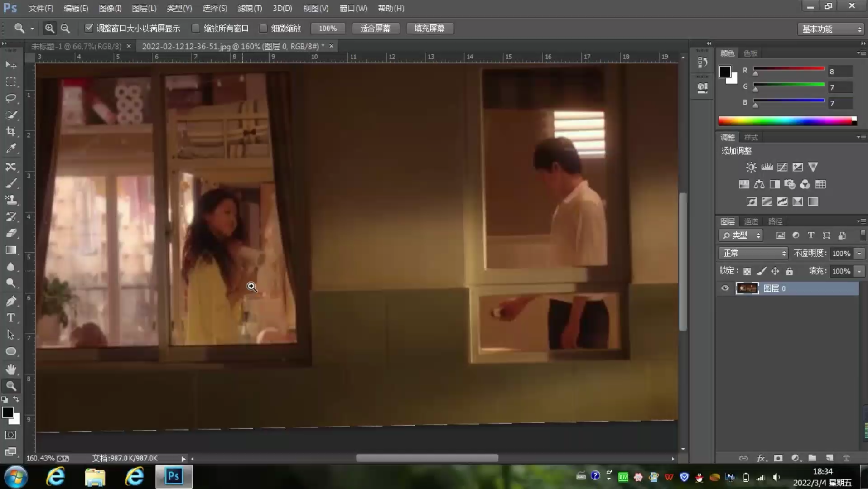Select the Hand tool

pos(11,369)
